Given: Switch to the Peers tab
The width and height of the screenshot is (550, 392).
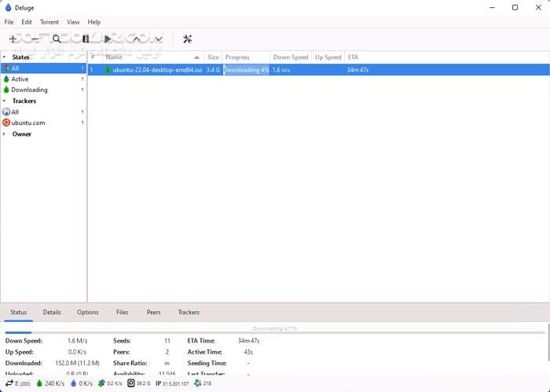Looking at the screenshot, I should pyautogui.click(x=153, y=313).
